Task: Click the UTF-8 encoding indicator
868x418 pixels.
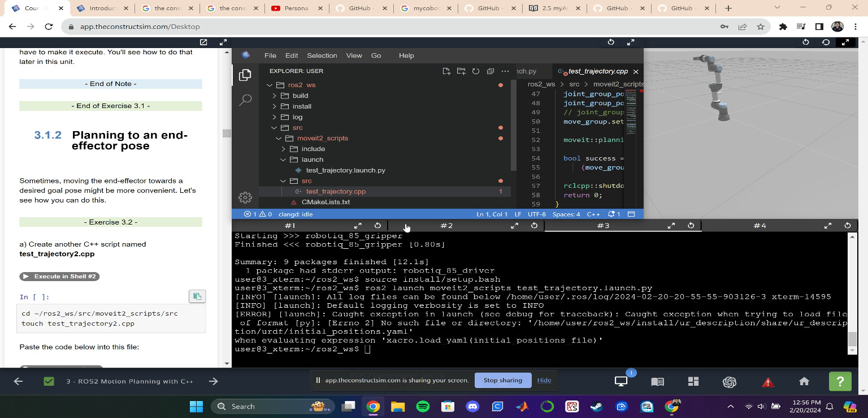Action: (x=537, y=214)
